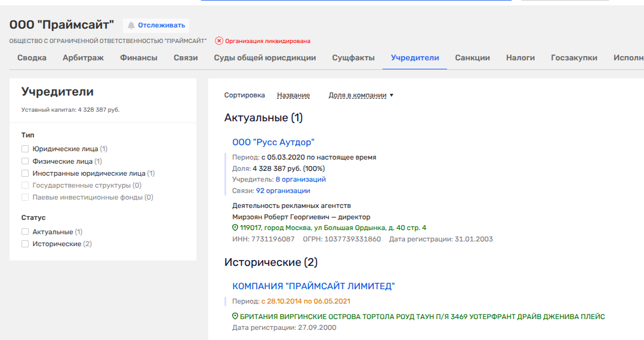Tick the Актуальные status checkbox
This screenshot has width=644, height=340.
pos(25,232)
